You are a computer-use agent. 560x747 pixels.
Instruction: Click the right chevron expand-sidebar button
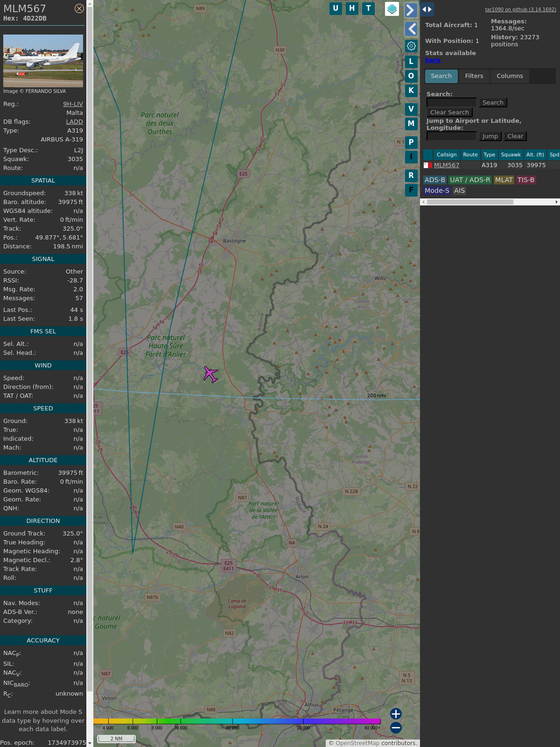point(411,10)
